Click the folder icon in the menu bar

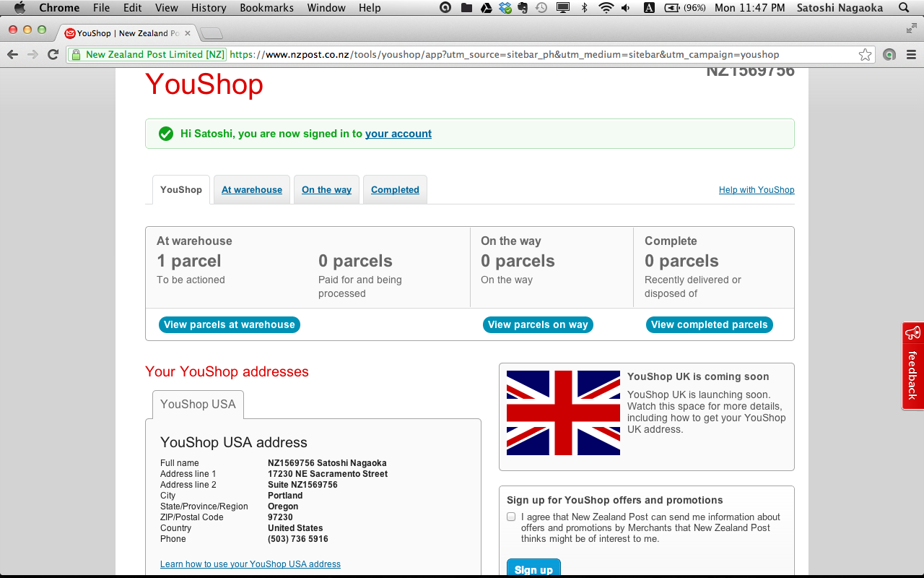pyautogui.click(x=466, y=8)
